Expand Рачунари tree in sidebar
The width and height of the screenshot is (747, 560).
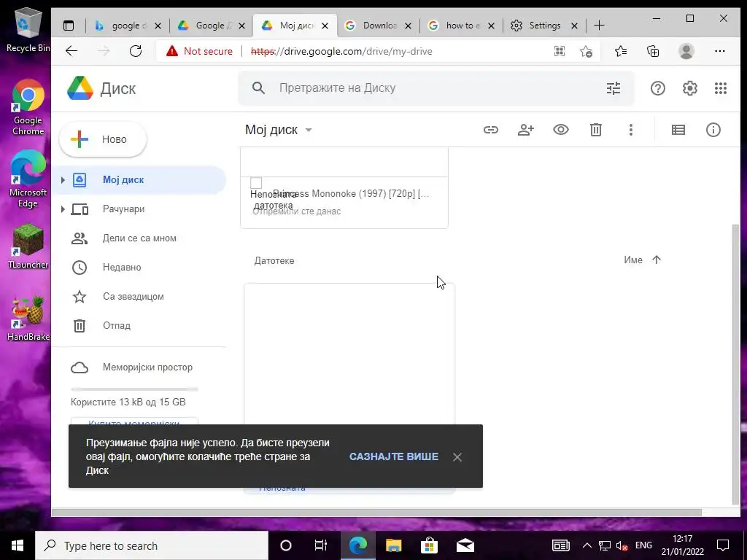click(x=63, y=209)
